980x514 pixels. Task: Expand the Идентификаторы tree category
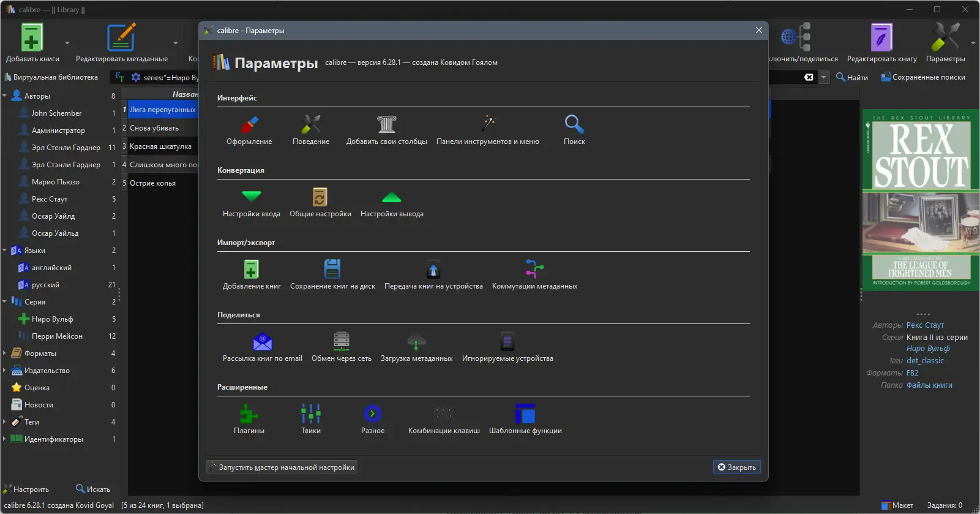4,439
